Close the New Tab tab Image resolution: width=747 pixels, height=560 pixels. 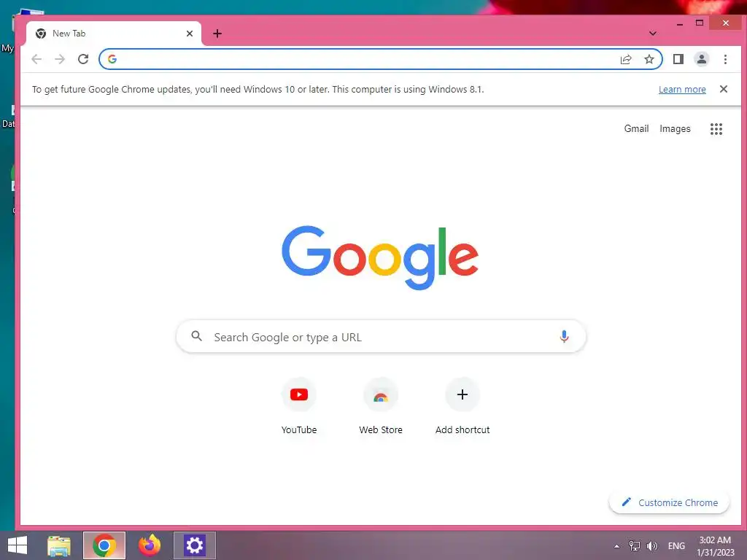(x=190, y=34)
